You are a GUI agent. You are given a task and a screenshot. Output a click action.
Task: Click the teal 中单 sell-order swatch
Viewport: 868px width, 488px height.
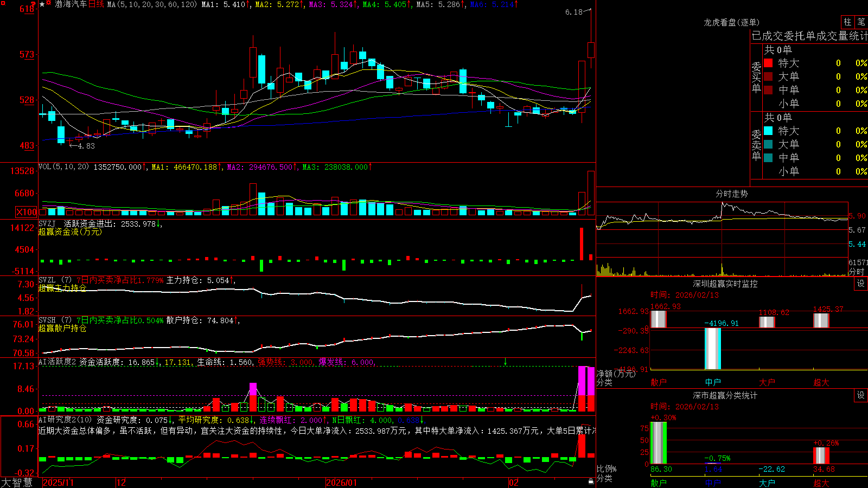(768, 158)
